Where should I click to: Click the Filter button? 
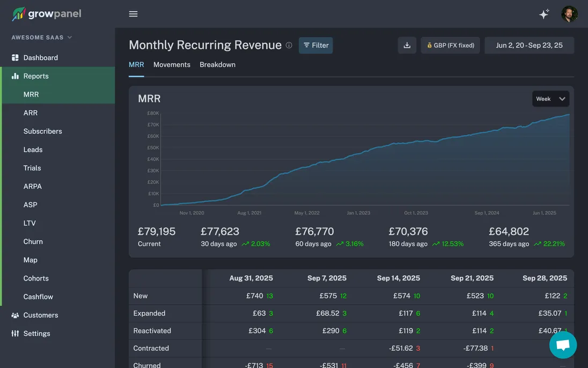(315, 46)
